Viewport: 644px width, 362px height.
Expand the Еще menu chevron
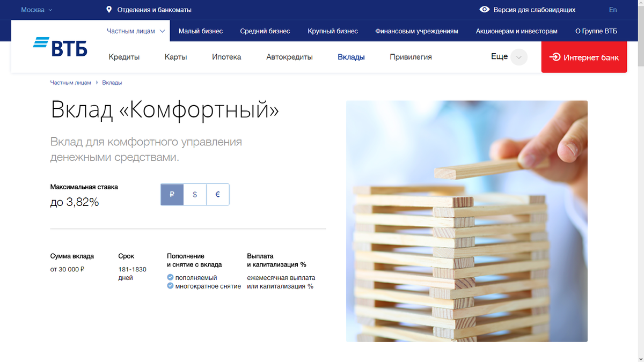(518, 57)
